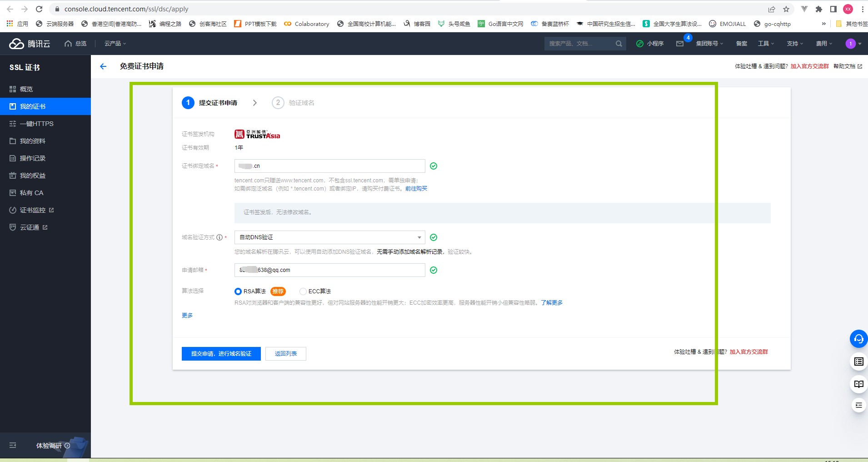The image size is (868, 462).
Task: Open the 博客园 bookmark
Action: pos(417,24)
